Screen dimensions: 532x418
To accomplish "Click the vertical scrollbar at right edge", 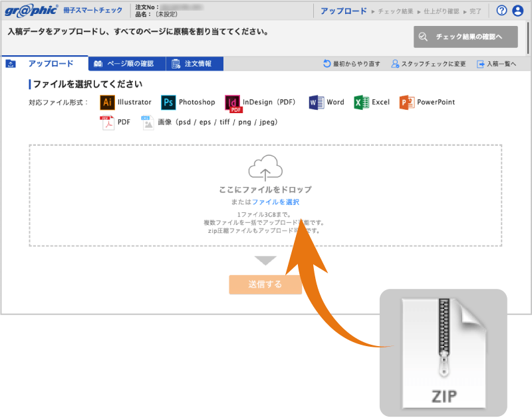I will 528,37.
